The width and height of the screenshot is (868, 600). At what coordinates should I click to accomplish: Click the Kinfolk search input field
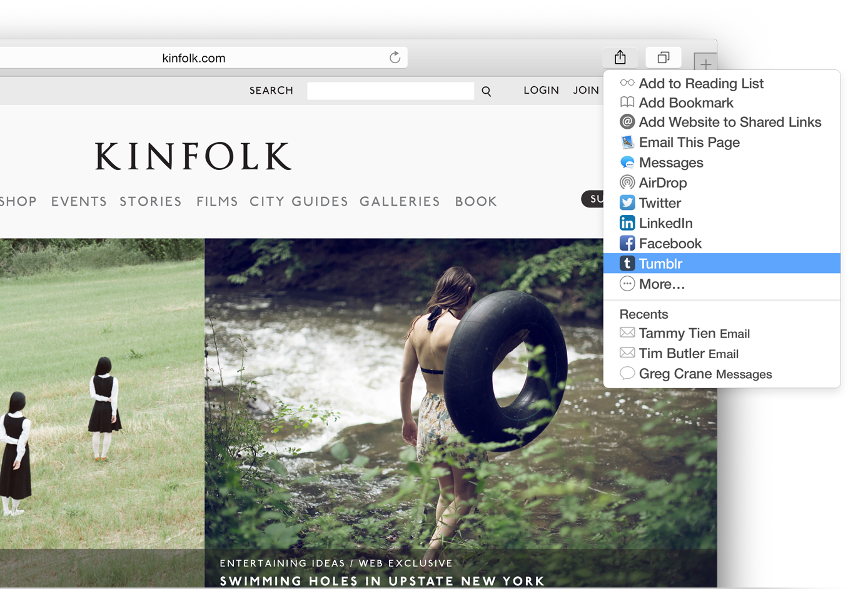tap(391, 91)
